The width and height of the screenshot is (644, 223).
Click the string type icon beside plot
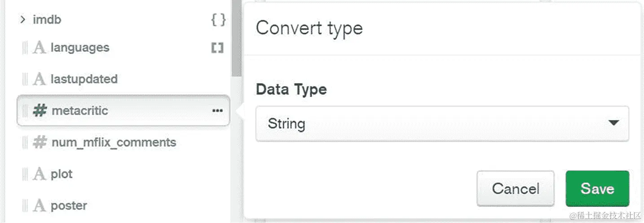40,174
